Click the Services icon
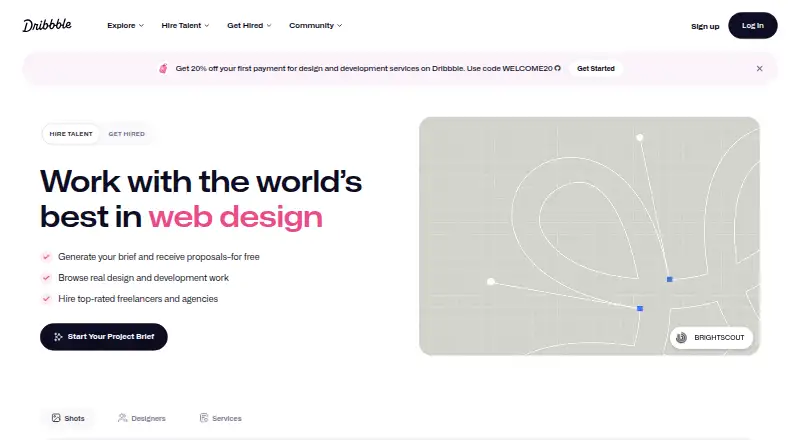The height and width of the screenshot is (440, 800). pos(204,418)
